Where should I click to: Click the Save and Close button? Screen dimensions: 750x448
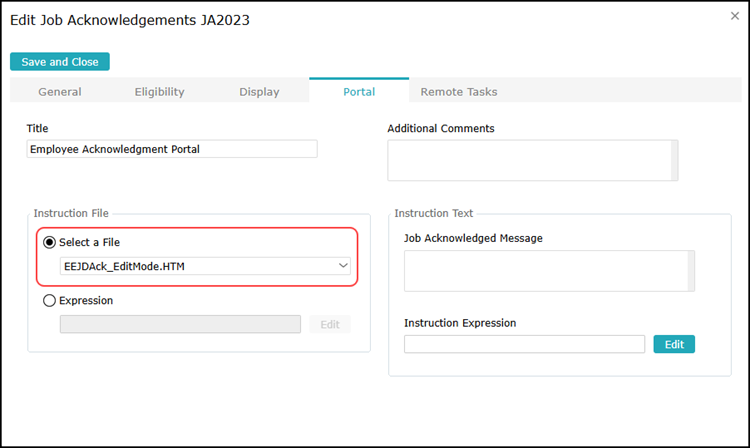tap(60, 62)
